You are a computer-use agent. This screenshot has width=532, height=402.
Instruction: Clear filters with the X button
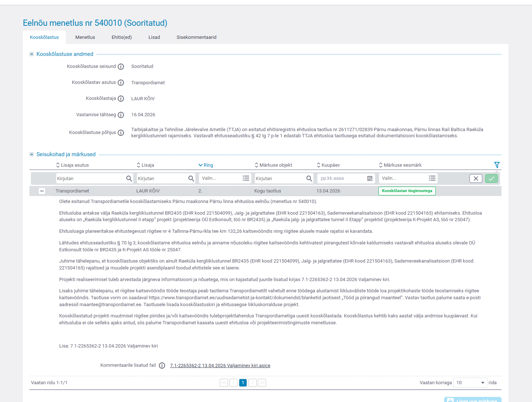(476, 178)
